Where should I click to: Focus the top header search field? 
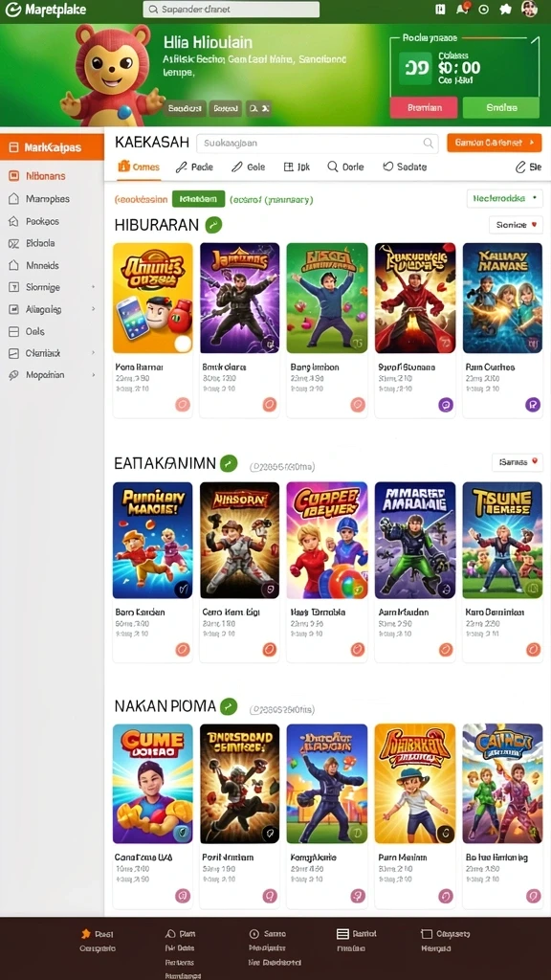231,10
